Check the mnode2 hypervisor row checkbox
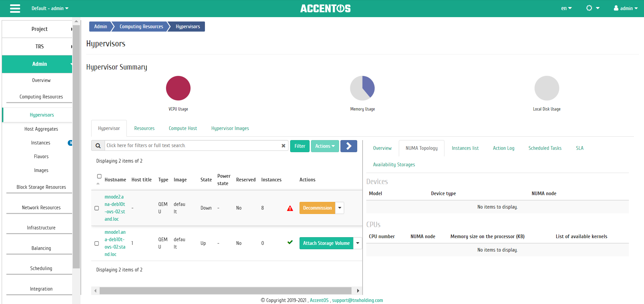The height and width of the screenshot is (304, 644). pos(97,208)
